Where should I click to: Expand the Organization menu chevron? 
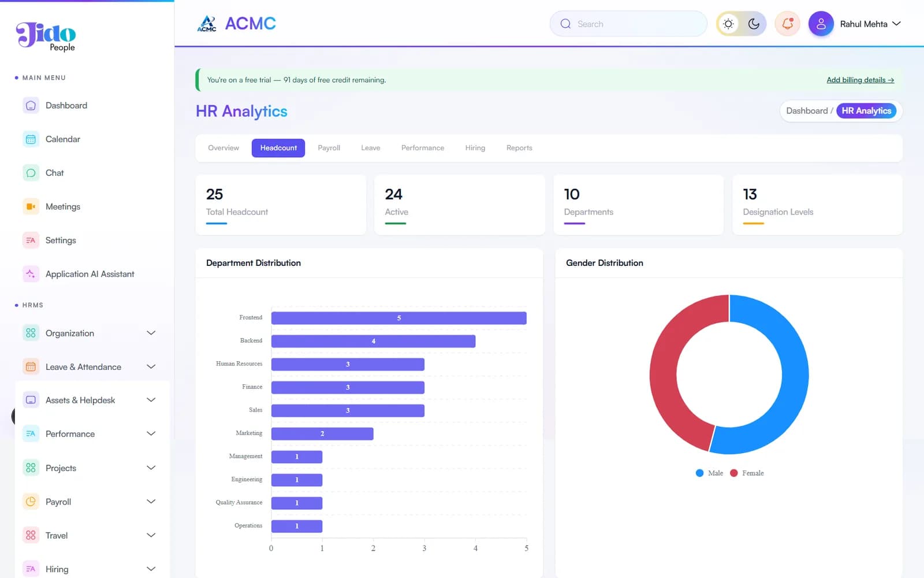tap(151, 333)
